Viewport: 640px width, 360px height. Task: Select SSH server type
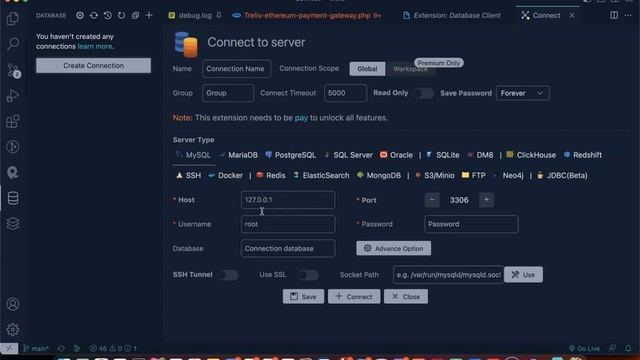[x=189, y=176]
